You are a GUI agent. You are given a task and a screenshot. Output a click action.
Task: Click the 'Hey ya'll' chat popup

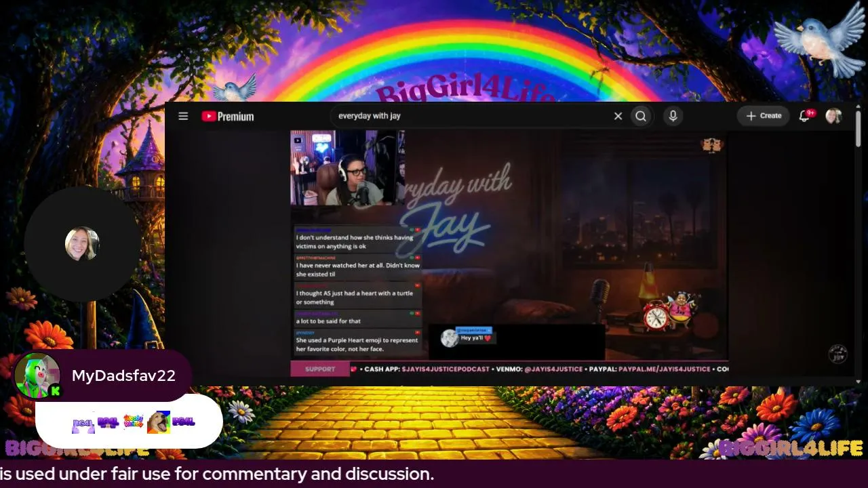coord(477,338)
